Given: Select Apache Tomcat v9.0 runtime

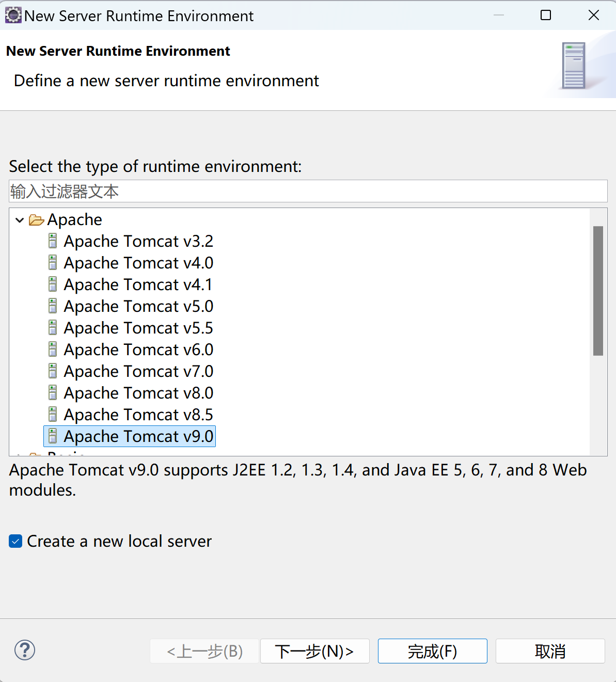Looking at the screenshot, I should tap(138, 436).
